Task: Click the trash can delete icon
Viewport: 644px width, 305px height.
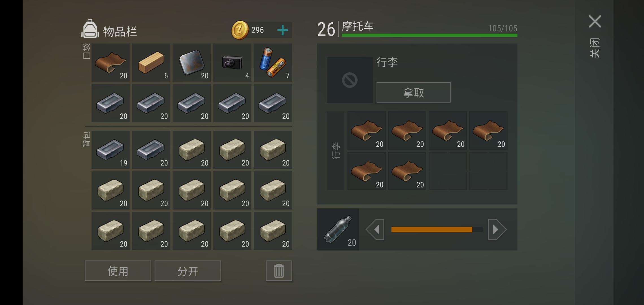Action: [x=279, y=271]
